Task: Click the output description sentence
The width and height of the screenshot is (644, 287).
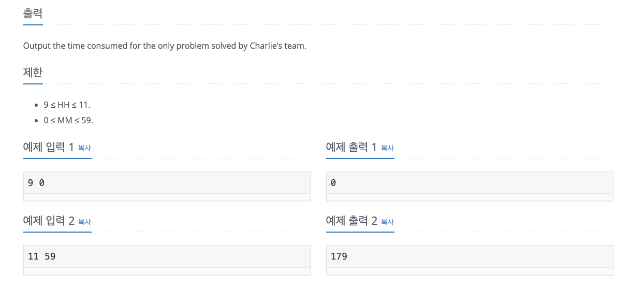Action: click(x=165, y=46)
